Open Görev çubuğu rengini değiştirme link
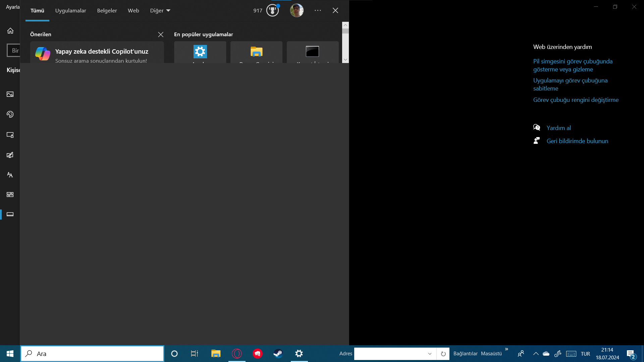The height and width of the screenshot is (362, 644). (576, 100)
